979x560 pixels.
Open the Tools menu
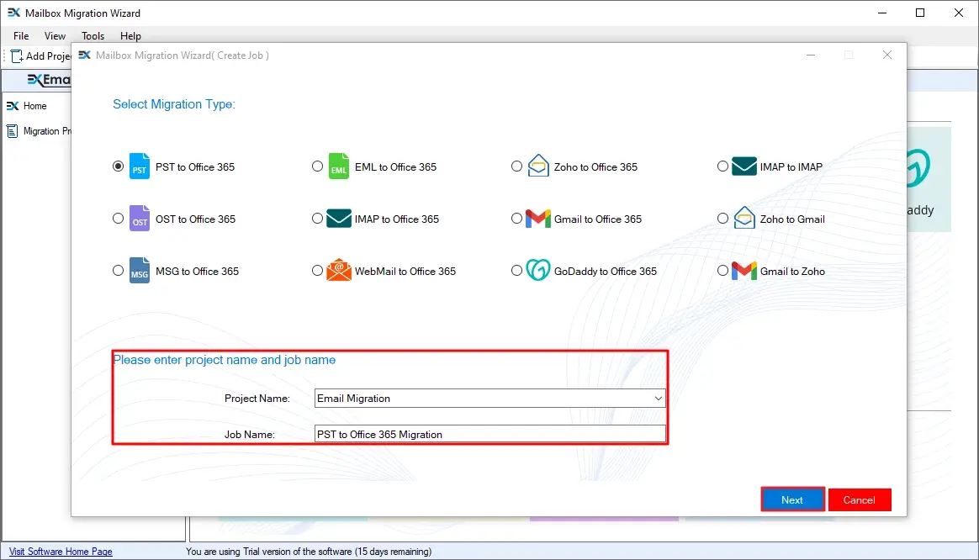[x=93, y=36]
